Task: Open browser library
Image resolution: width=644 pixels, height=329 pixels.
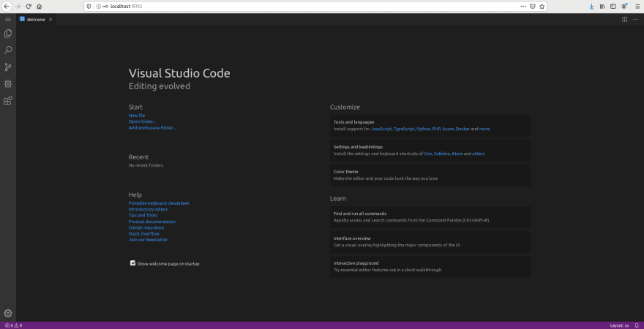Action: click(x=602, y=7)
